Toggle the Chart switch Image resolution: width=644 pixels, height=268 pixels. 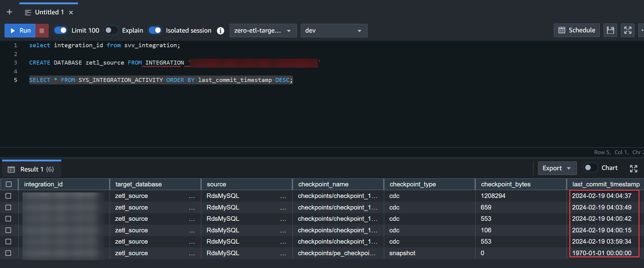coord(590,168)
